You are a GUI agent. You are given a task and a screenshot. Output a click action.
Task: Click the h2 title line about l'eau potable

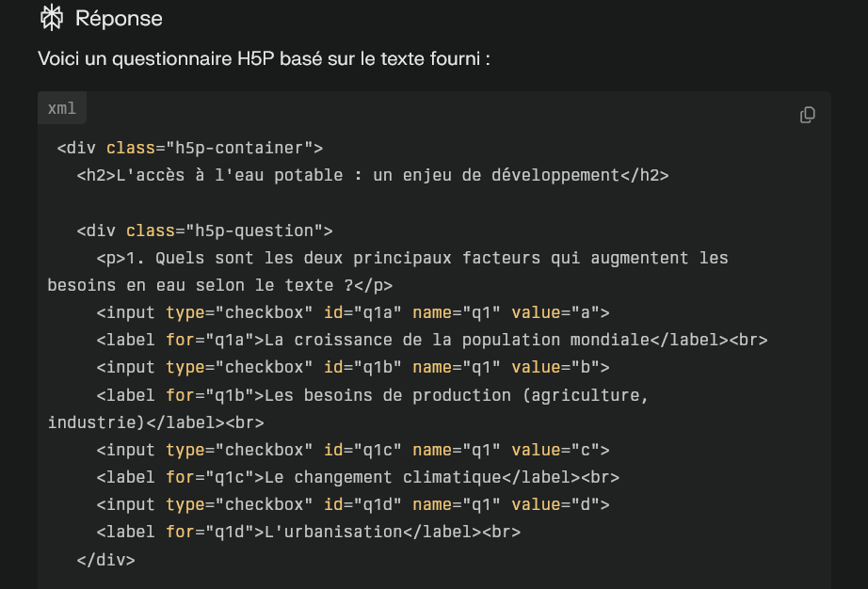tap(373, 175)
